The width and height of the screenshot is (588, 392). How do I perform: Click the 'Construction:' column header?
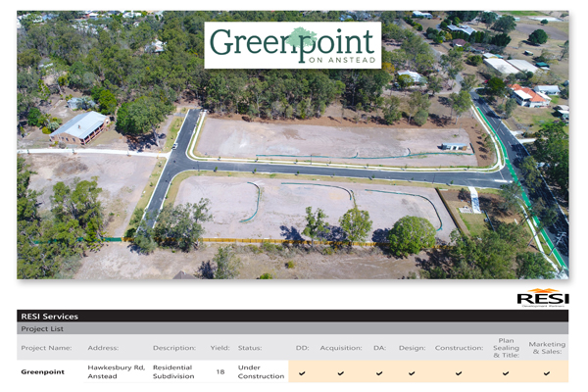(459, 348)
